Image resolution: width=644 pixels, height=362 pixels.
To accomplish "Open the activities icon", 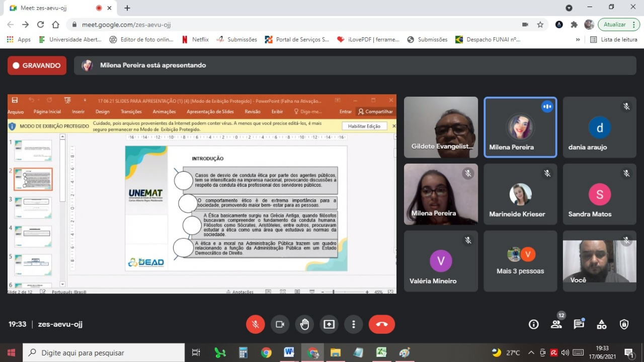I will point(601,324).
